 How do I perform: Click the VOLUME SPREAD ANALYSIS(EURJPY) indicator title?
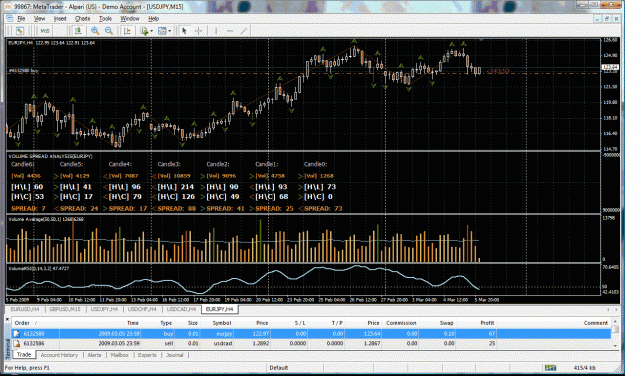pos(50,156)
